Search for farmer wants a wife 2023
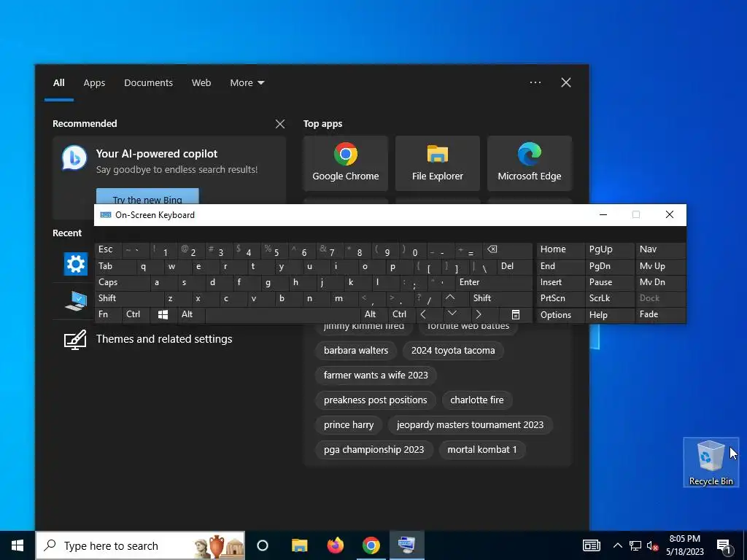This screenshot has height=560, width=747. 376,376
